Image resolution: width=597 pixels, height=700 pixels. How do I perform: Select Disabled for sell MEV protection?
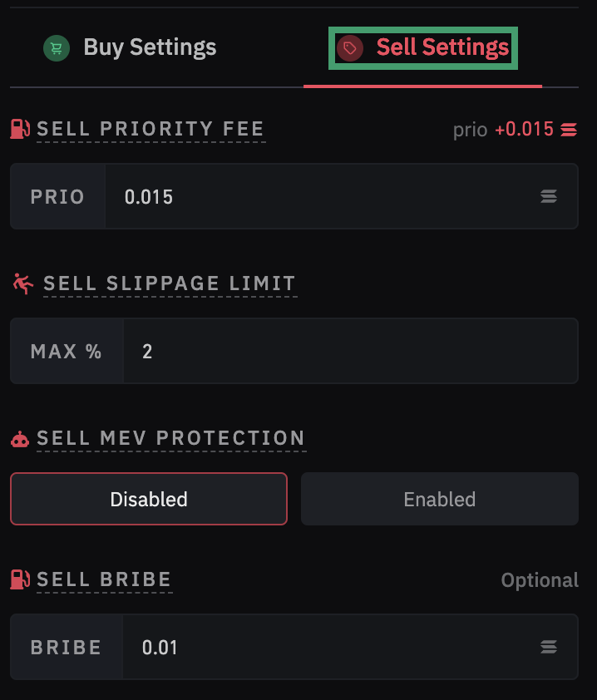149,499
